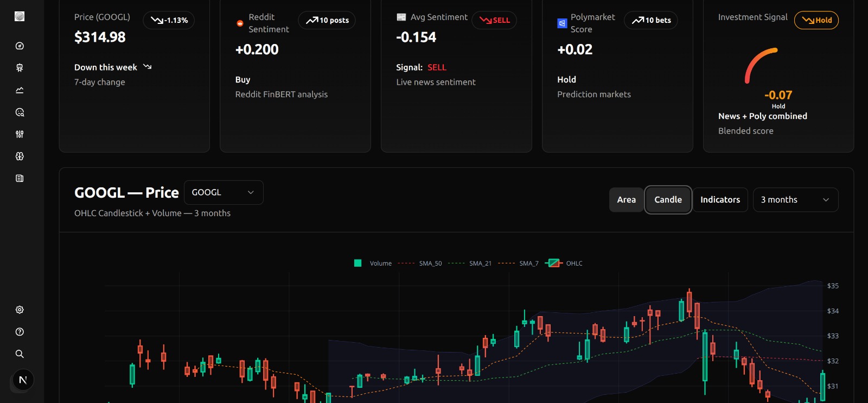This screenshot has width=868, height=403.
Task: Open the line chart icon in sidebar
Action: 20,90
